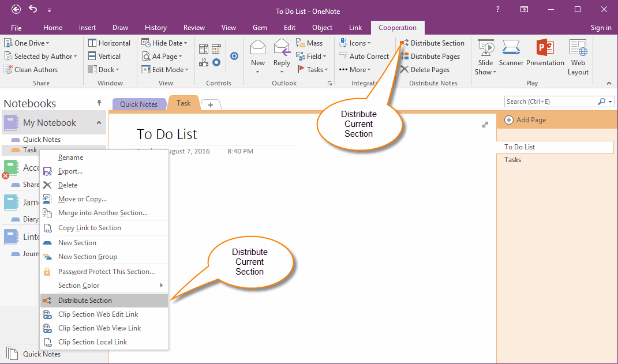Expand the Section Color submenu
This screenshot has height=364, width=618.
click(78, 285)
